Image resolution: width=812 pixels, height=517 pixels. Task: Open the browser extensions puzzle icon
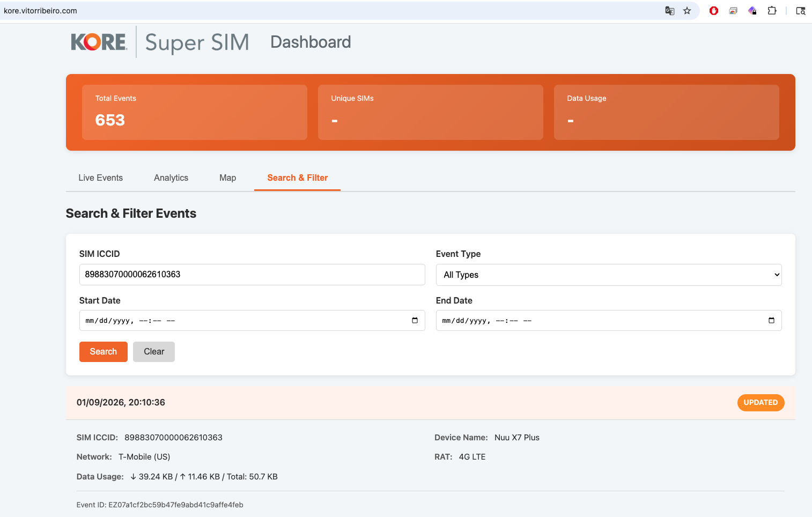tap(772, 11)
